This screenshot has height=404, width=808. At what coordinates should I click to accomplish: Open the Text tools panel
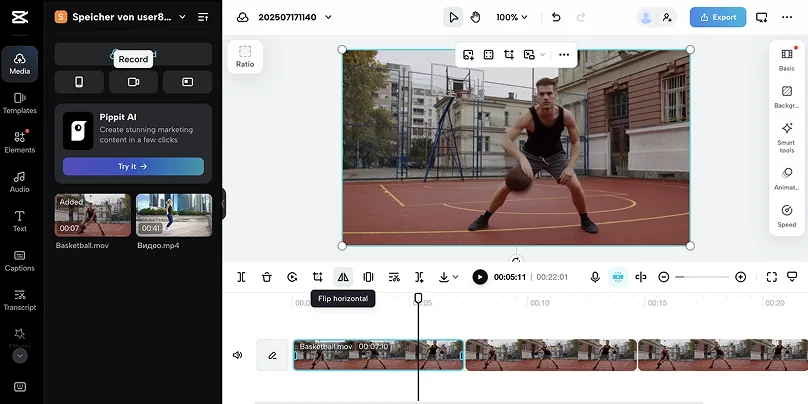coord(20,222)
